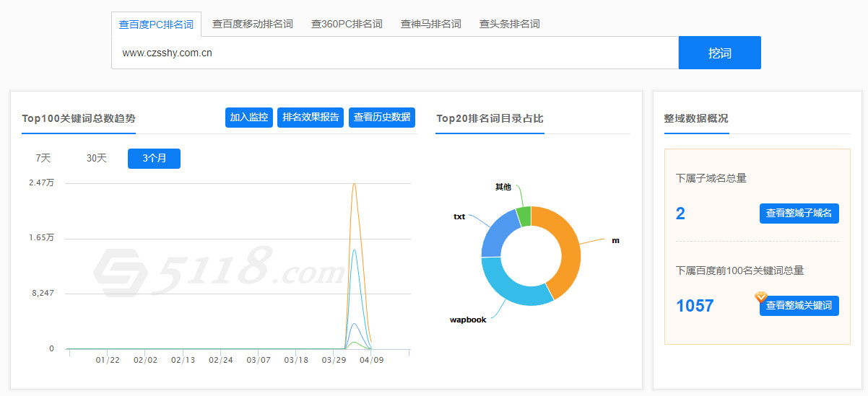This screenshot has height=396, width=868.
Task: Click the 02/13 date on chart axis
Action: (x=183, y=360)
